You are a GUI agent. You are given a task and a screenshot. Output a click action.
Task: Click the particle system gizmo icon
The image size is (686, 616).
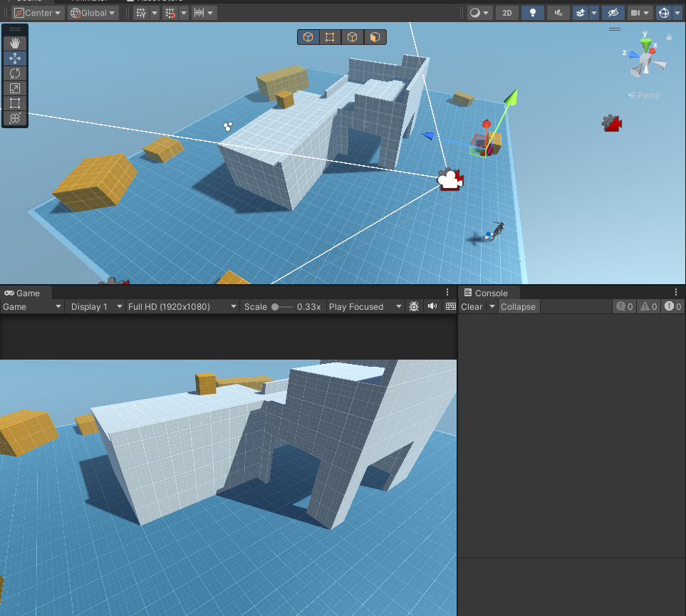[x=227, y=127]
